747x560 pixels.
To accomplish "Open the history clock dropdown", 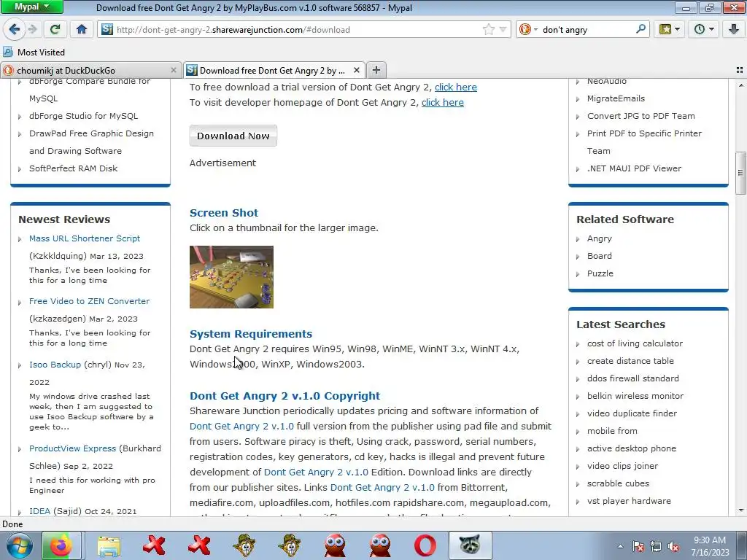I will pos(704,29).
